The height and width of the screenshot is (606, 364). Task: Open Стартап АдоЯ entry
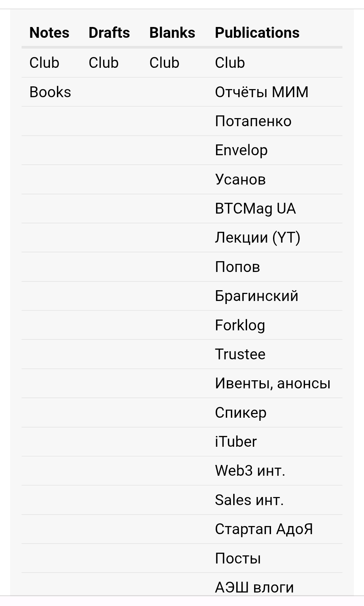264,529
